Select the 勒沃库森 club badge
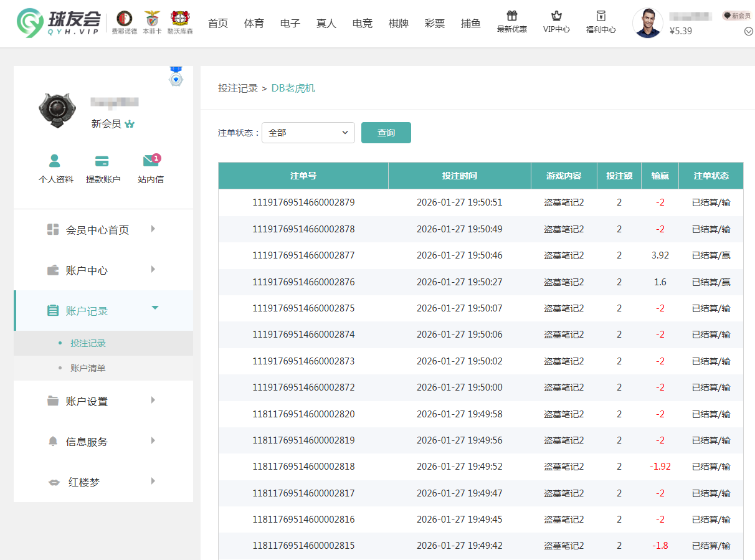The image size is (755, 560). coord(180,19)
